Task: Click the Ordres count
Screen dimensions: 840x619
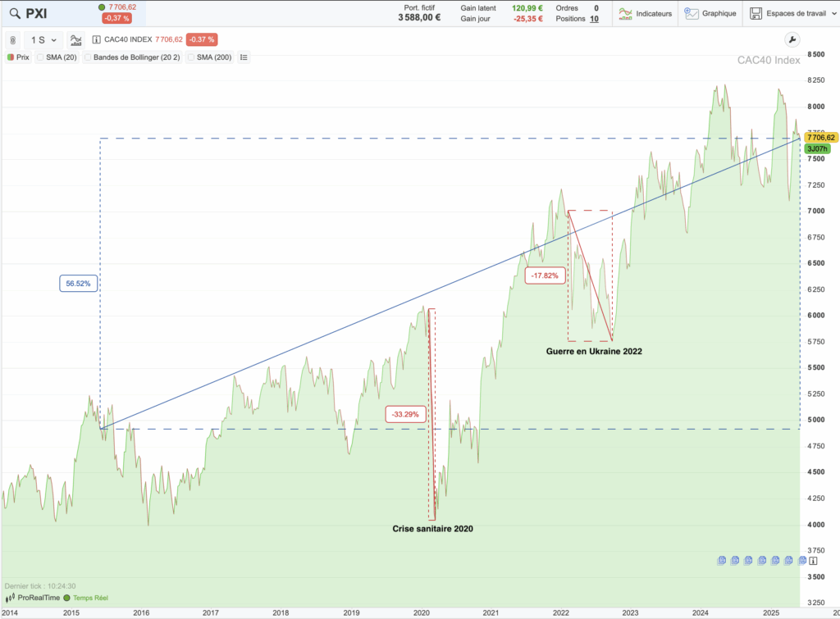Action: (596, 8)
